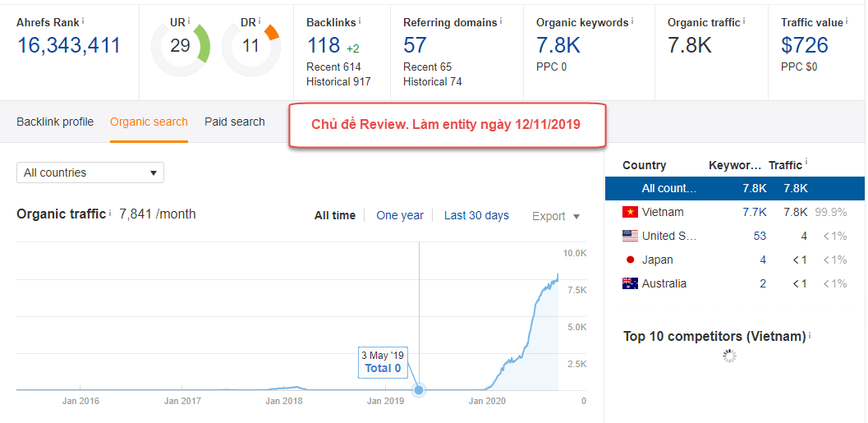Click the Recent 65 referring domains text
868x423 pixels.
pos(427,67)
